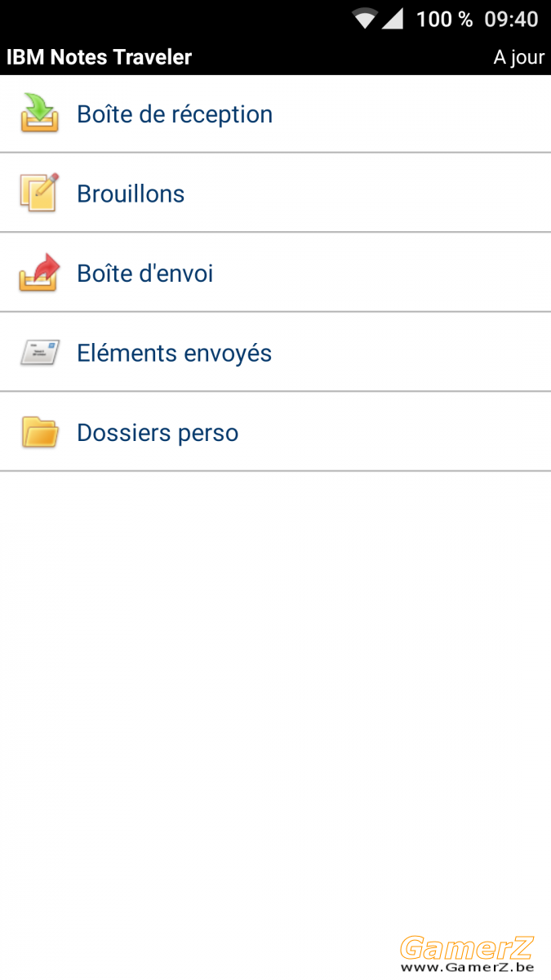Tap the cellular signal icon
This screenshot has width=551, height=980.
pos(393,19)
